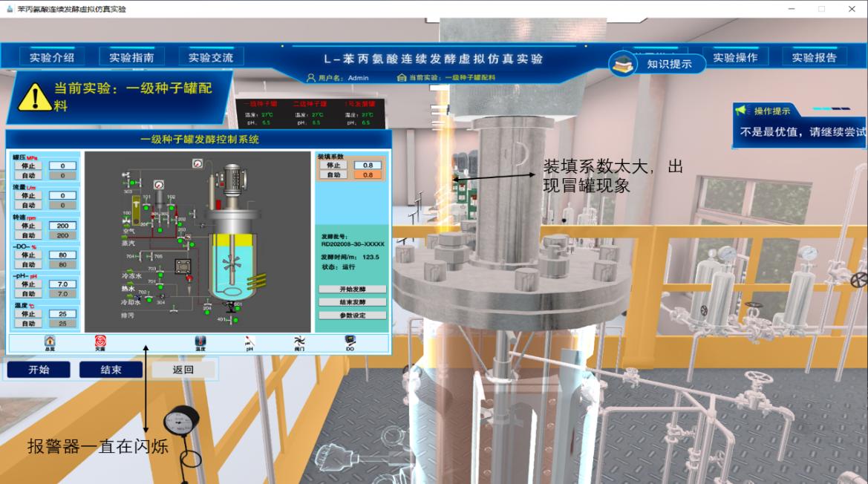Viewport: 868px width, 484px height.
Task: Switch 转速 to 自动 mode
Action: tap(28, 235)
